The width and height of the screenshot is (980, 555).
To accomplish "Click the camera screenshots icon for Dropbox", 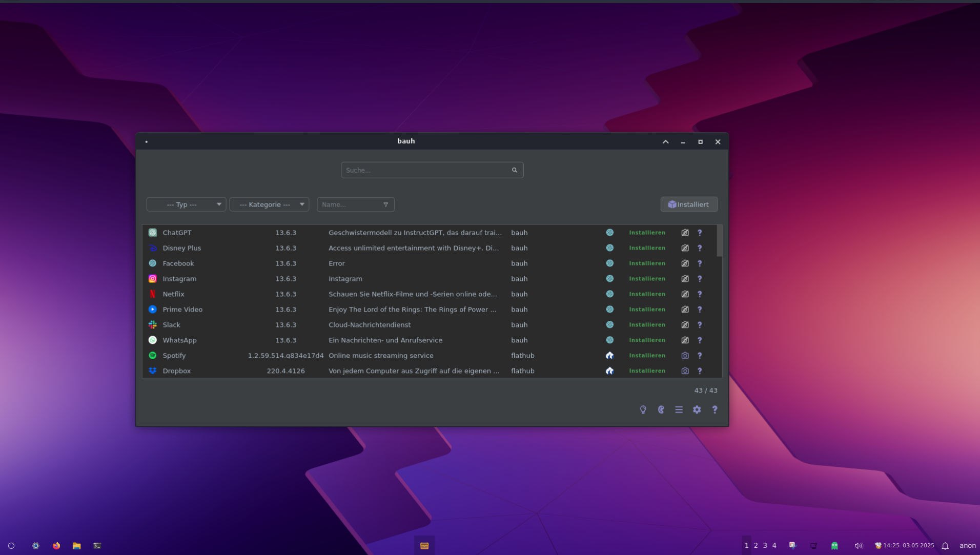I will [685, 371].
